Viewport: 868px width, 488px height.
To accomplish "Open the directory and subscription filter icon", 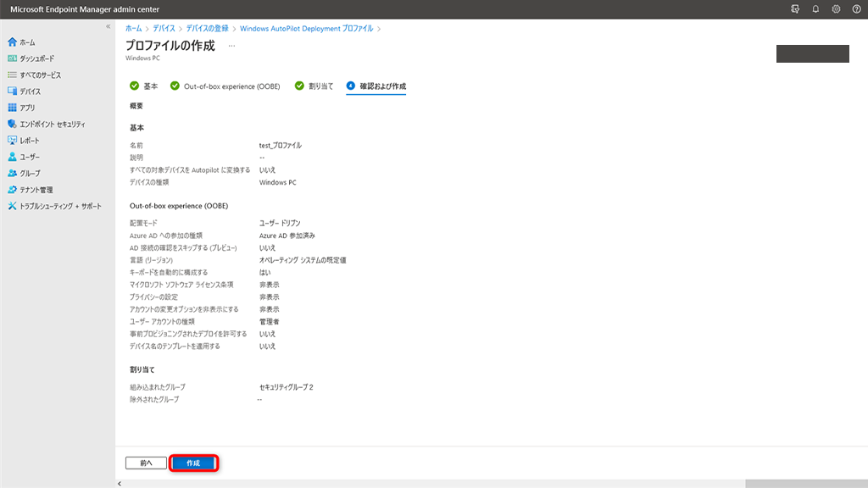I will 795,8.
